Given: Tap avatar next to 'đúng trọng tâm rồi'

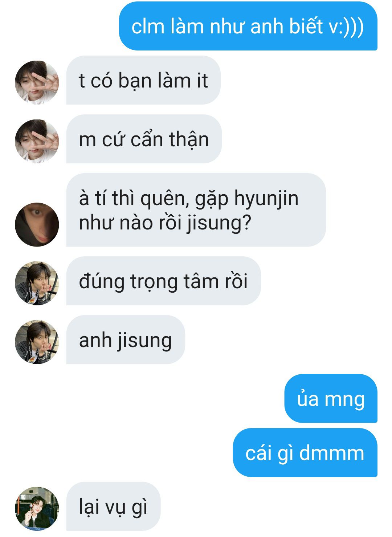Looking at the screenshot, I should (x=37, y=283).
